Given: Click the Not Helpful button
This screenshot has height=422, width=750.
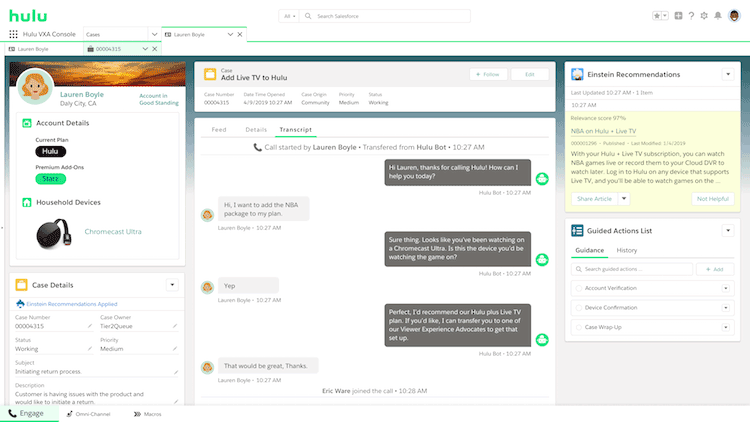Looking at the screenshot, I should [713, 199].
